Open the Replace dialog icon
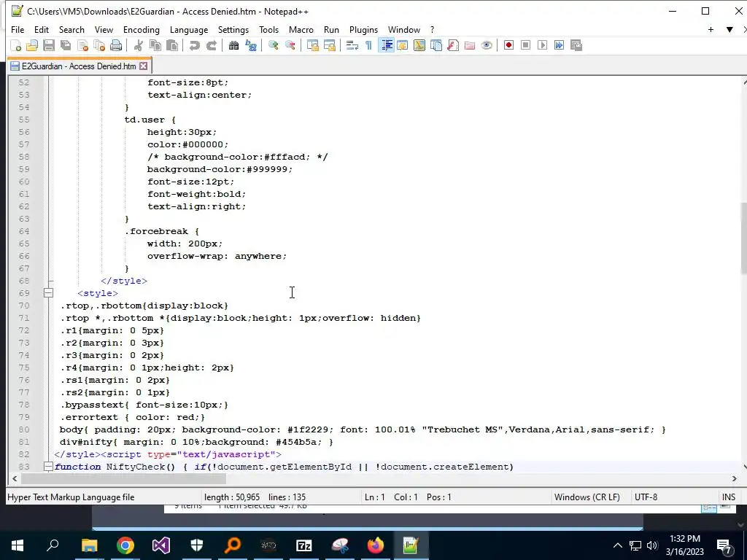The image size is (747, 560). pyautogui.click(x=251, y=45)
